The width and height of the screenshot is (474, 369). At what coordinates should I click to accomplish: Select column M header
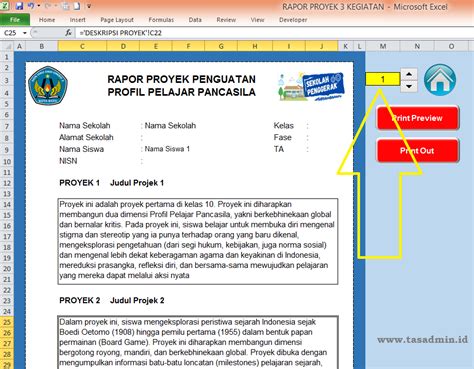click(383, 46)
